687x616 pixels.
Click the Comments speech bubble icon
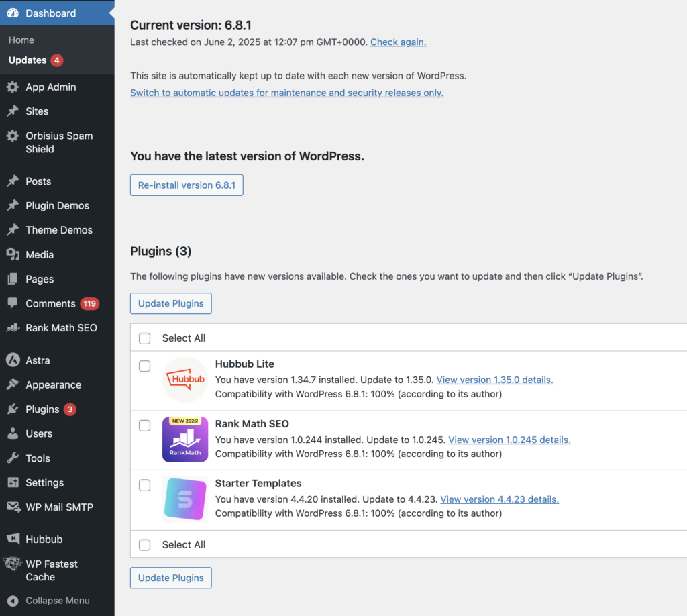click(13, 303)
